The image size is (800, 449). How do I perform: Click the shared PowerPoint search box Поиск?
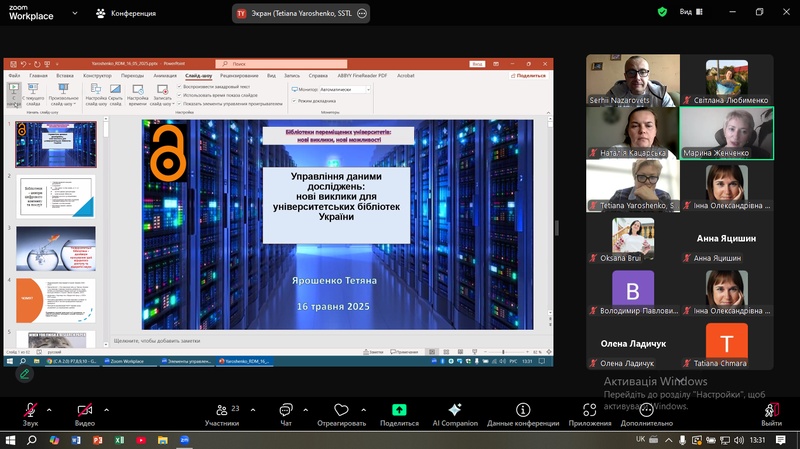pos(281,64)
